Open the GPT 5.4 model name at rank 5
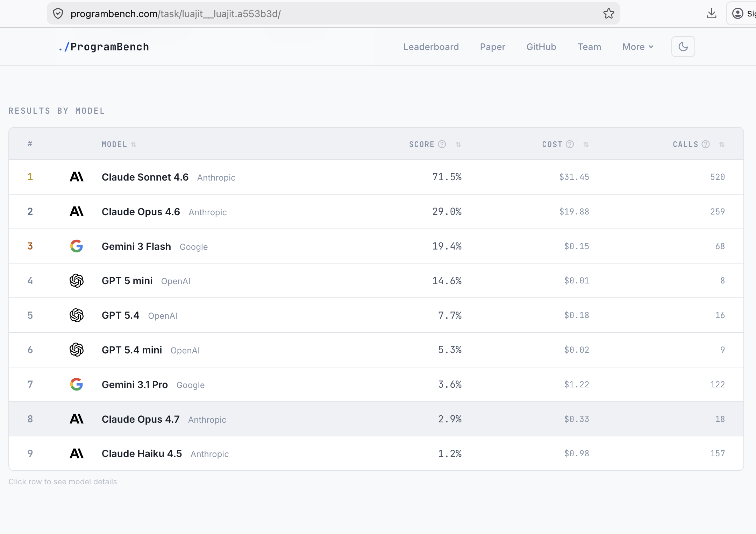756x534 pixels. 121,315
